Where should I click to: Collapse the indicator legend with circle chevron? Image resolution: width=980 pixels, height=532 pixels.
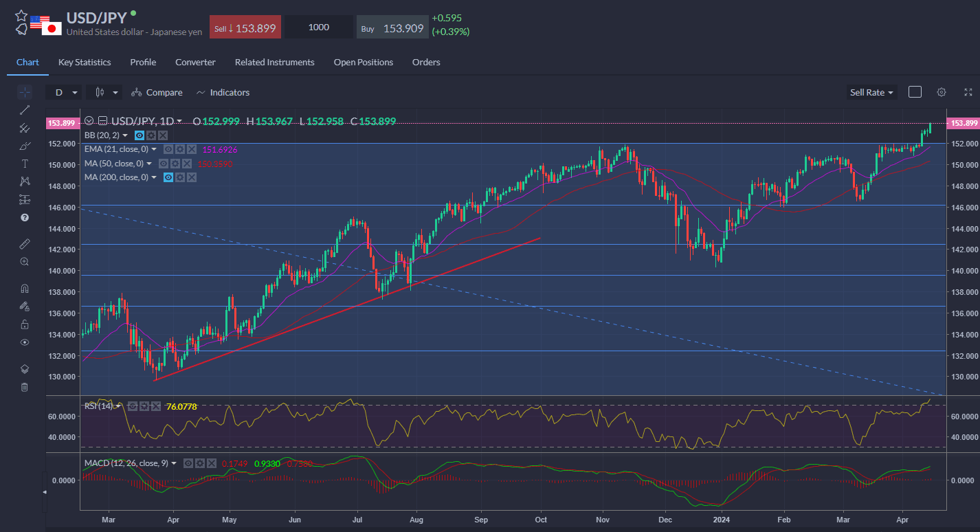point(89,121)
